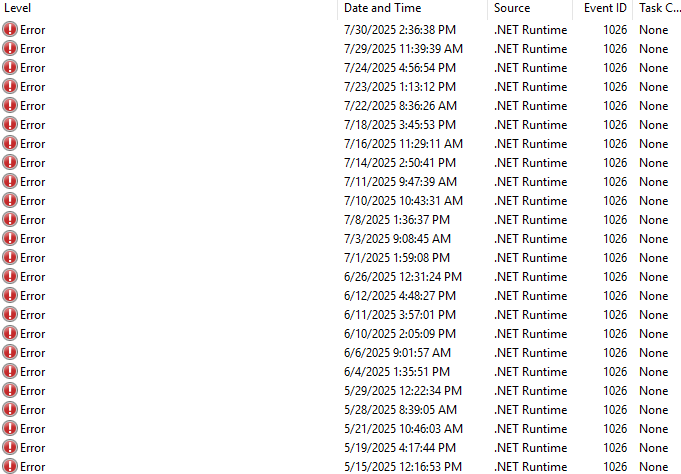Select the 7/16/2025 11:29:11 AM date cell

click(403, 144)
